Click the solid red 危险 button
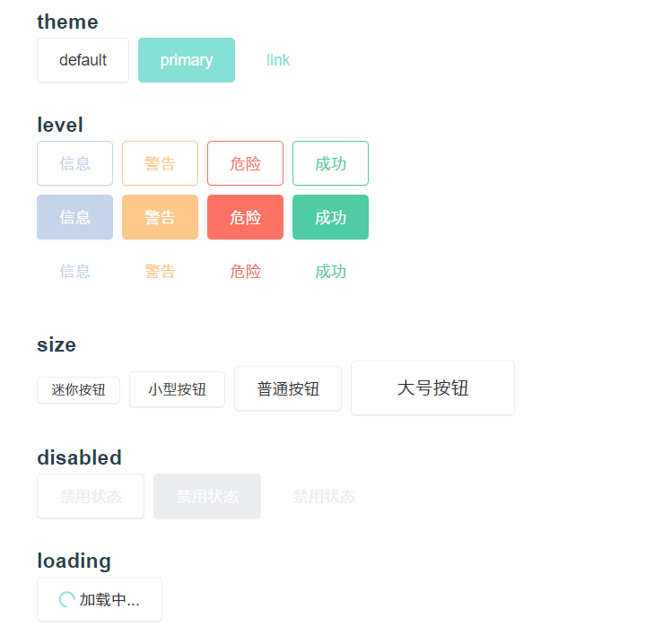The width and height of the screenshot is (663, 644). coord(245,217)
